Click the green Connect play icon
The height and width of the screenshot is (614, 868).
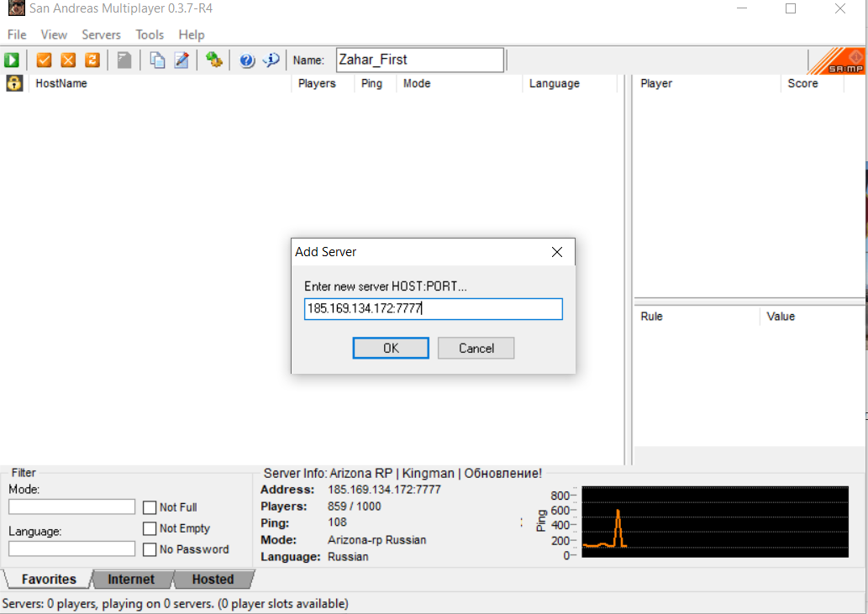pos(12,60)
